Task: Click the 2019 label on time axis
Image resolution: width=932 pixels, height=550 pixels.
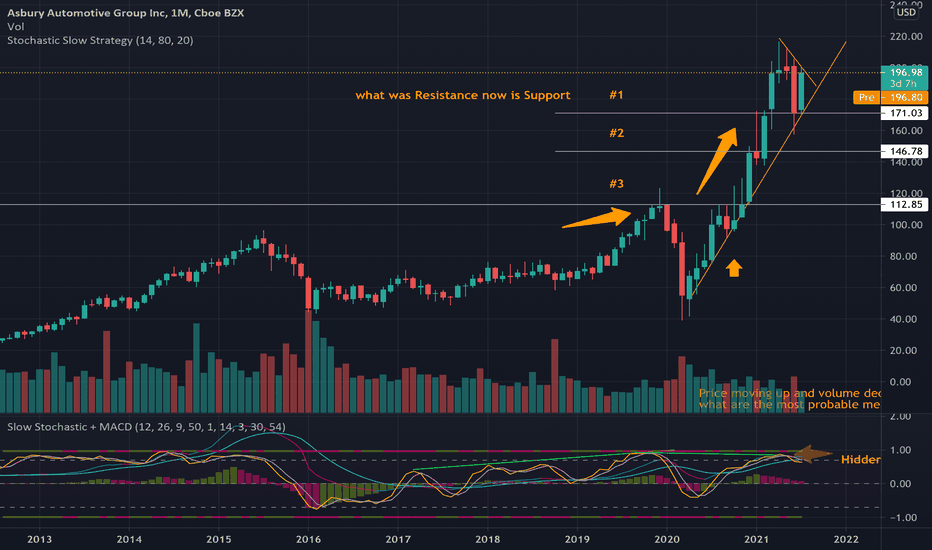Action: tap(577, 539)
